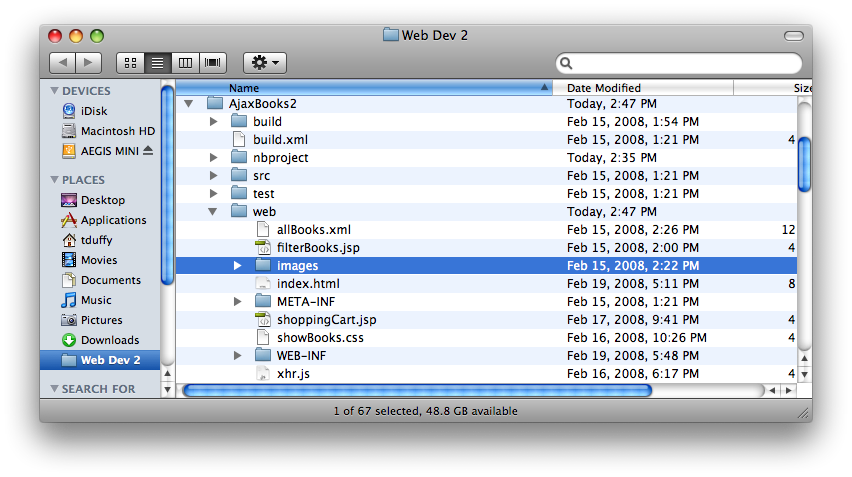Click the horizontal scrollbar thumb
The height and width of the screenshot is (477, 852).
tap(417, 390)
